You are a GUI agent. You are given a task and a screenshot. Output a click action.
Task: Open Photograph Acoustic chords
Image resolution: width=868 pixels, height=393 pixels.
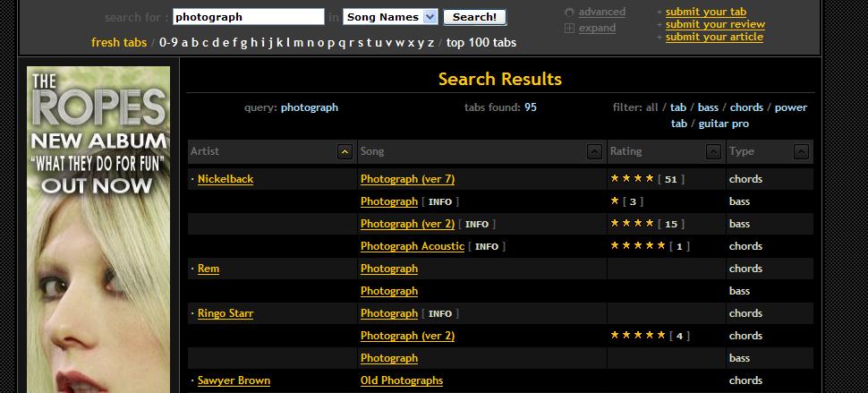click(413, 246)
